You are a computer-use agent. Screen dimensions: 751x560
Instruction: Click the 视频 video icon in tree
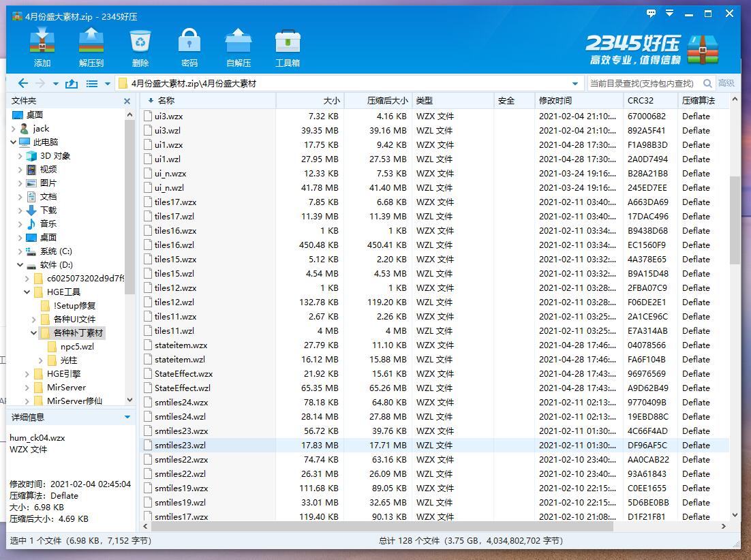(x=31, y=170)
